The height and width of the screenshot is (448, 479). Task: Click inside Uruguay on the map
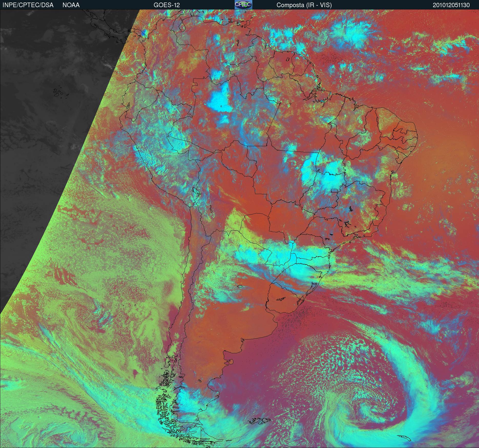[x=282, y=301]
